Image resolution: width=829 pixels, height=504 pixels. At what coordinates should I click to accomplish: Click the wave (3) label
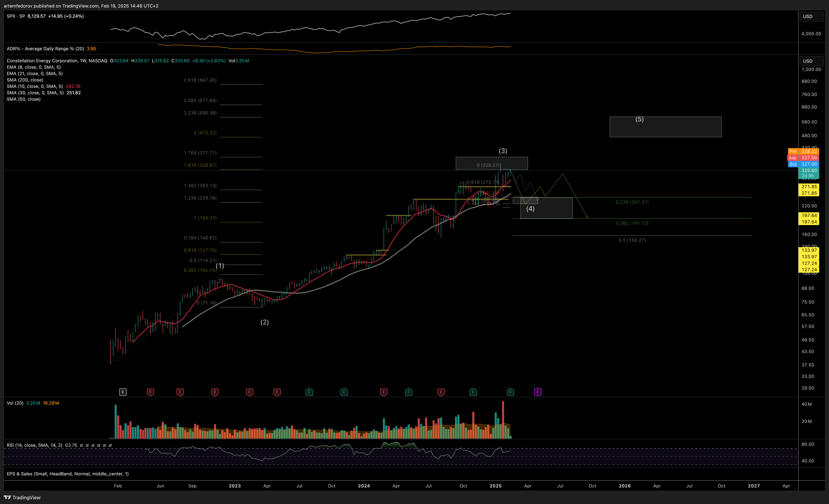click(x=503, y=151)
